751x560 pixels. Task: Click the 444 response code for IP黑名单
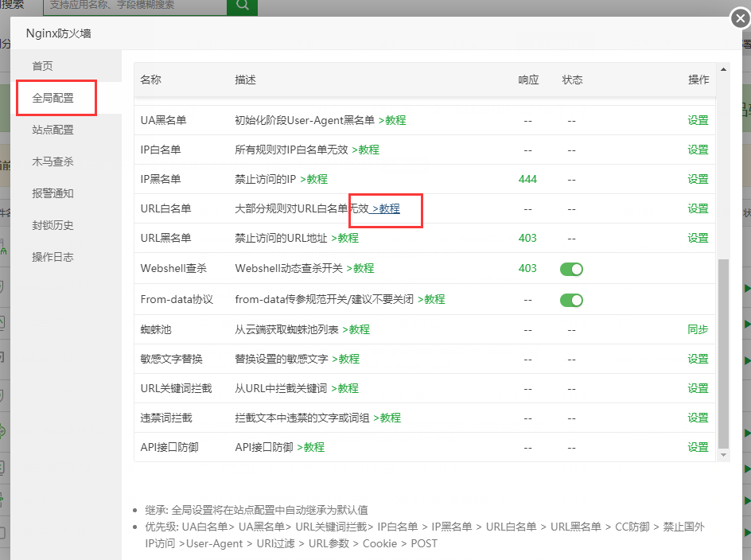click(x=527, y=179)
